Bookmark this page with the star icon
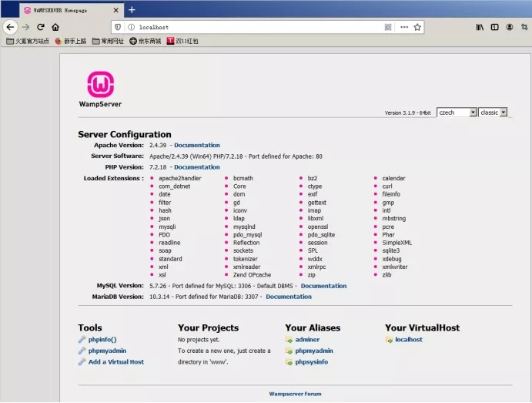This screenshot has width=532, height=403. [x=417, y=27]
